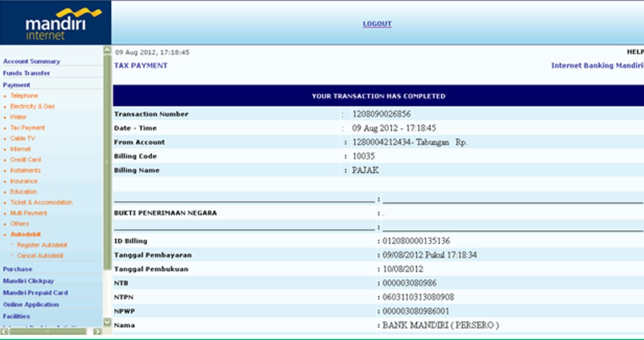Select Credit Card payment option
Viewport: 644px width, 340px height.
pos(26,160)
